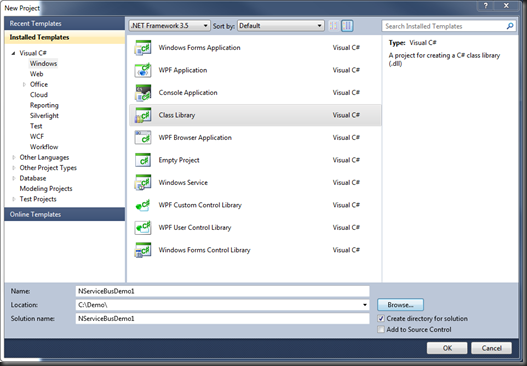Click the search magnifier icon
The width and height of the screenshot is (527, 366).
[x=510, y=26]
